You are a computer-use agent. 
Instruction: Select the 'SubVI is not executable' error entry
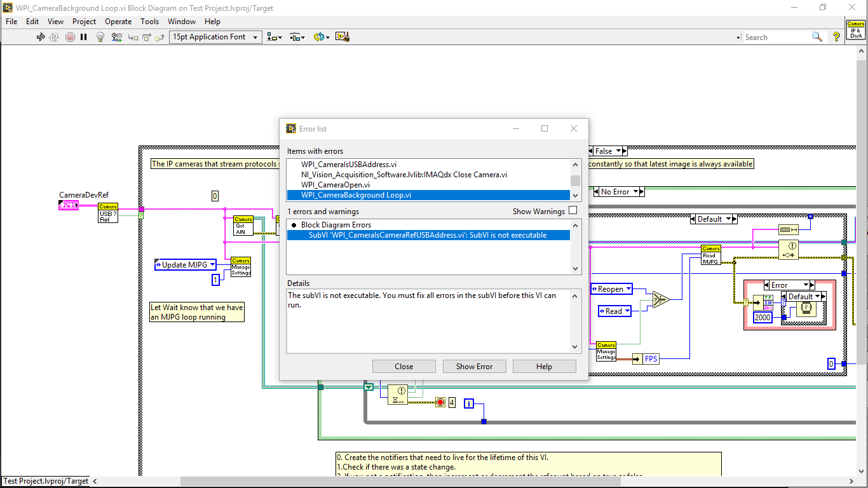tap(428, 235)
